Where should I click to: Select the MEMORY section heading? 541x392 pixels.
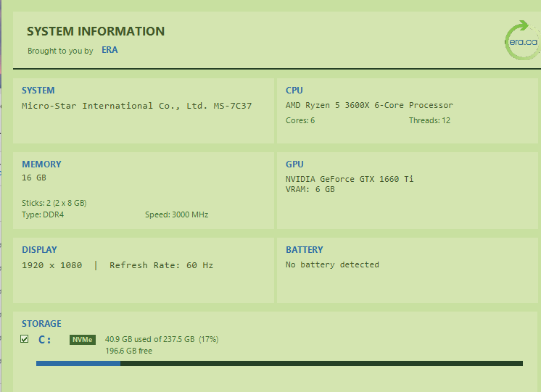pyautogui.click(x=42, y=164)
